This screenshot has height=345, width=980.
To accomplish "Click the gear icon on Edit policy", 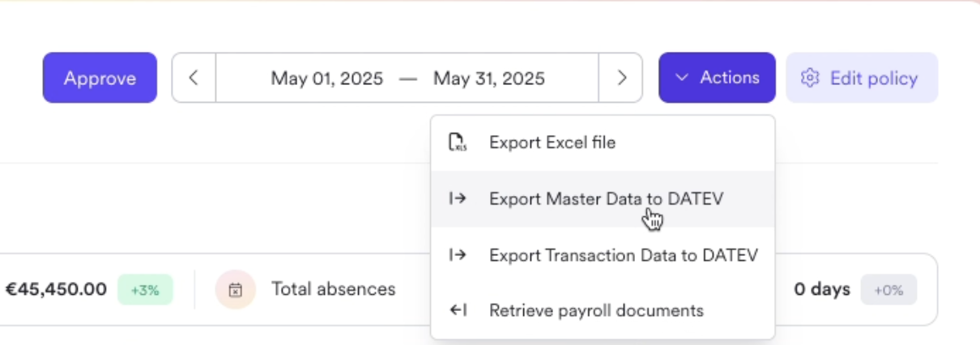I will tap(810, 78).
